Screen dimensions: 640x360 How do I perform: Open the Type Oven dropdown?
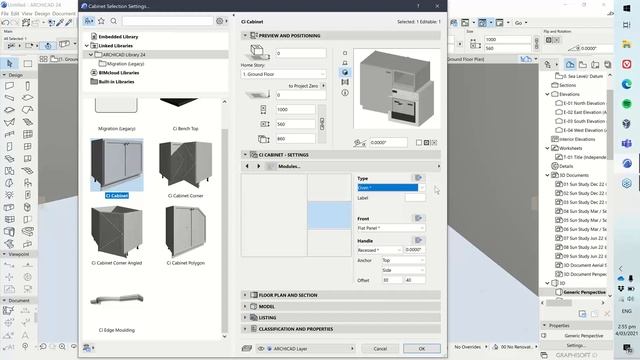pos(391,188)
